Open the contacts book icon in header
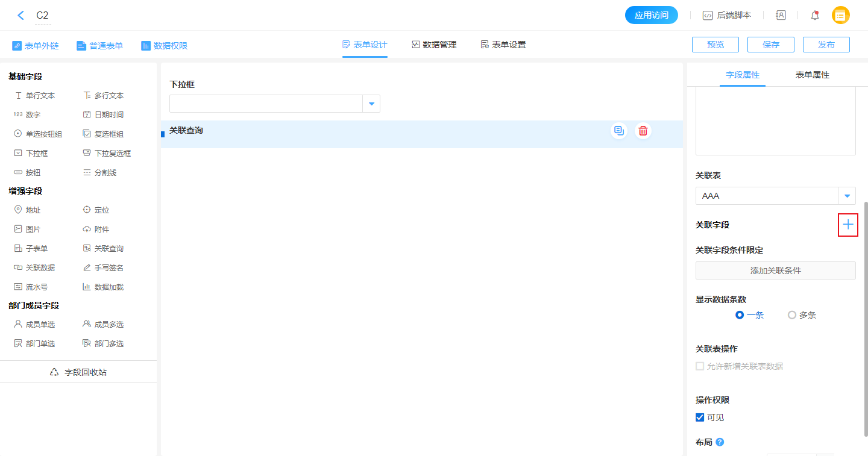The image size is (868, 456). (781, 16)
